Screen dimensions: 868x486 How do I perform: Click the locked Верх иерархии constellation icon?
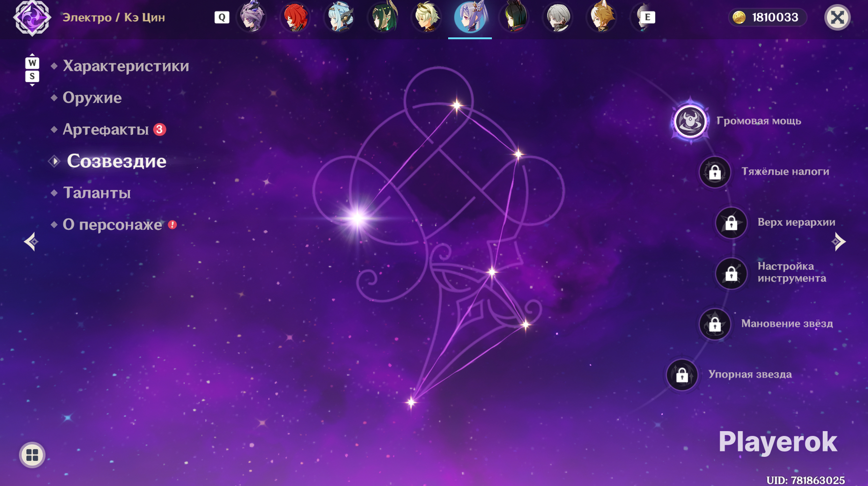pos(731,223)
